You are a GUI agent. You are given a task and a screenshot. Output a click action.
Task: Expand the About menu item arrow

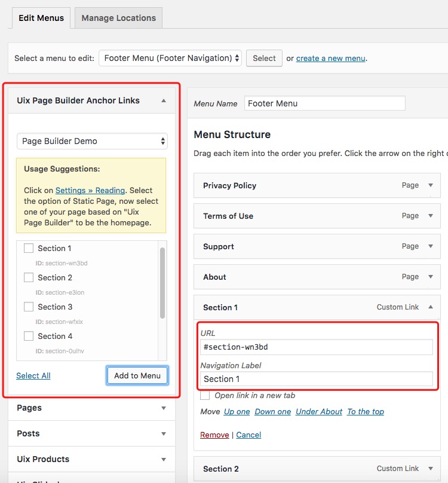point(431,277)
